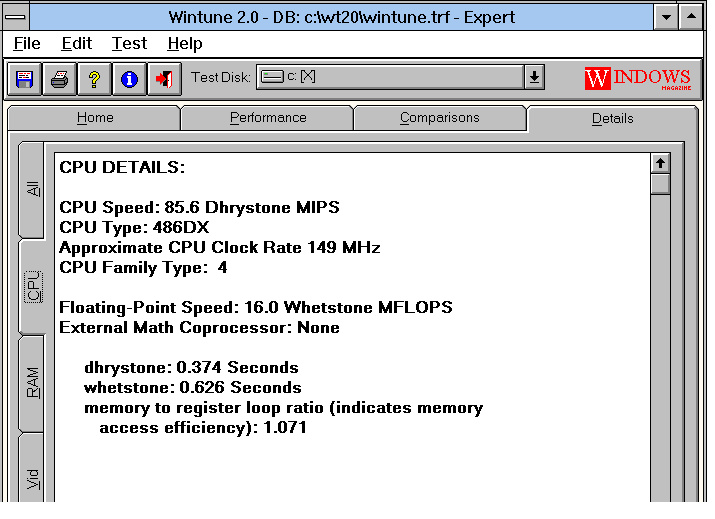Open the Help menu
715x519 pixels.
[x=185, y=43]
